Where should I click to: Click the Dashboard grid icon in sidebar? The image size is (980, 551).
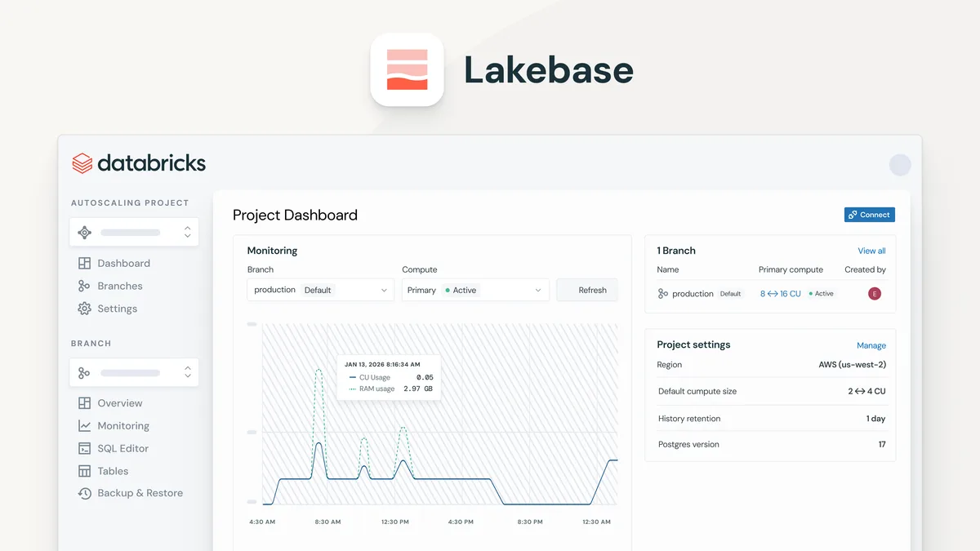(84, 264)
